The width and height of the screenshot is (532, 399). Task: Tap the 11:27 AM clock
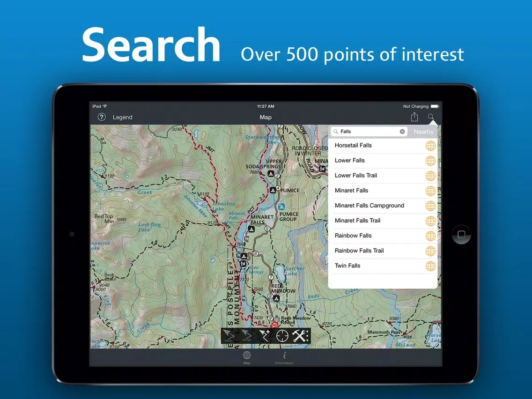[266, 106]
